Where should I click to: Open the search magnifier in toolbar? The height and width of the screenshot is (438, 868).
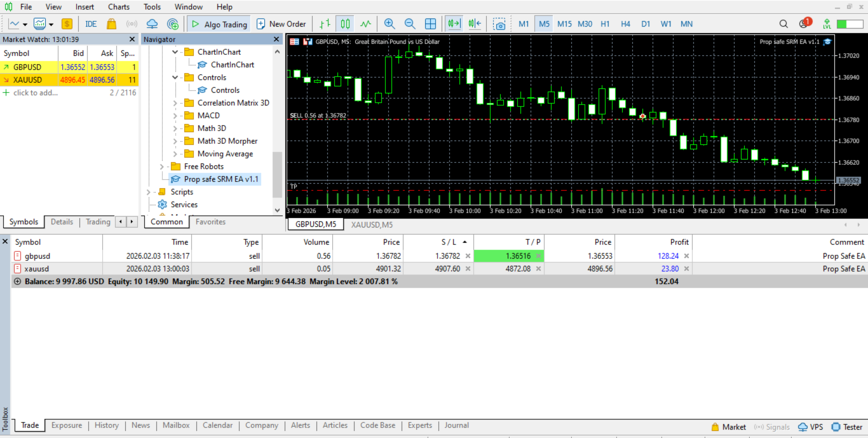pyautogui.click(x=783, y=24)
